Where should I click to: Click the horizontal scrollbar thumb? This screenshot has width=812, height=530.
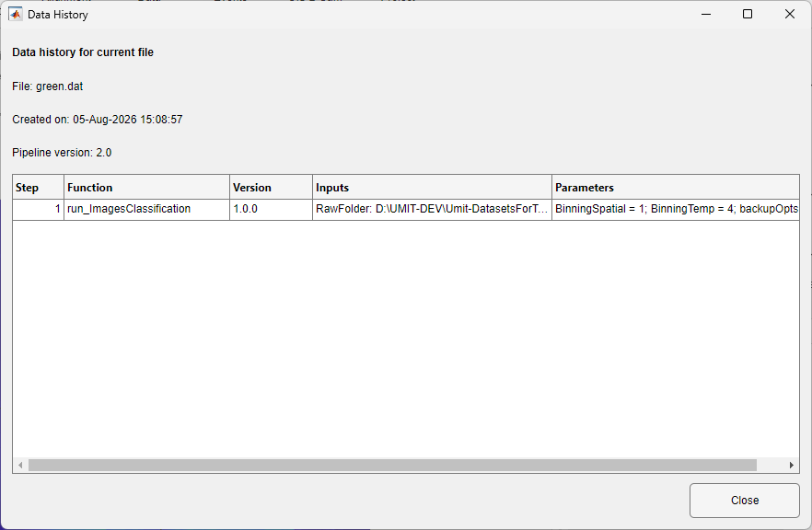click(392, 466)
